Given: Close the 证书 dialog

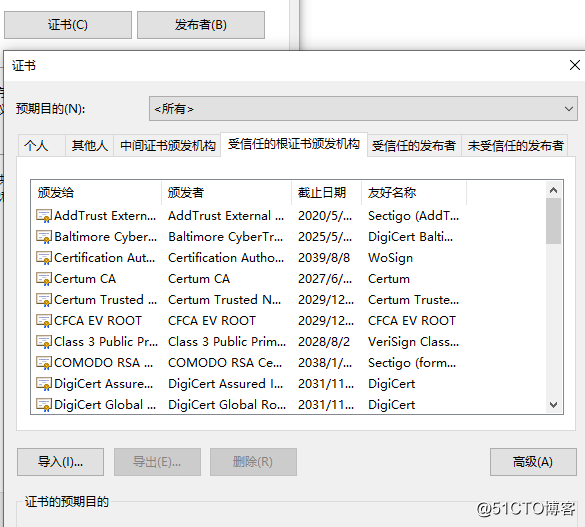Looking at the screenshot, I should tap(575, 65).
